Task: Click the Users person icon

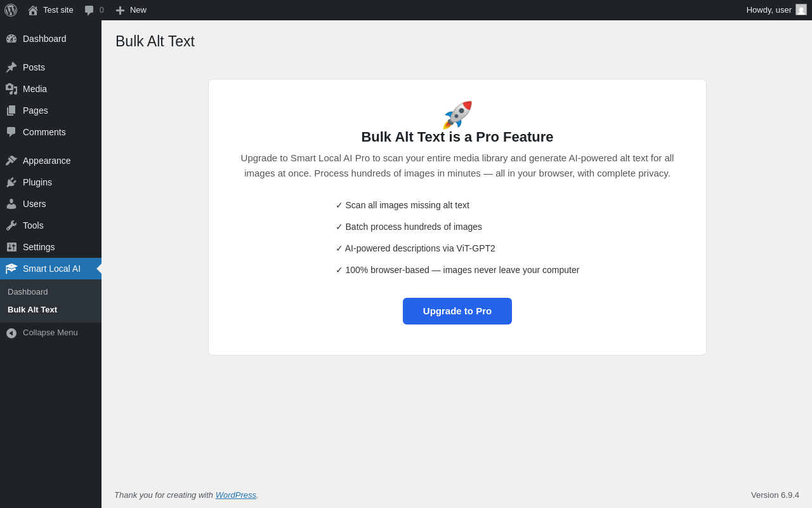Action: pos(11,204)
